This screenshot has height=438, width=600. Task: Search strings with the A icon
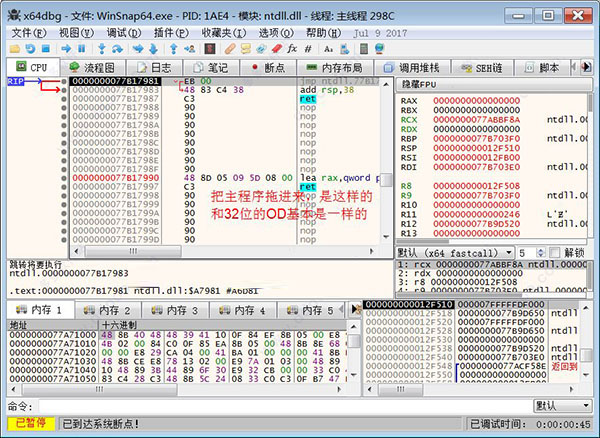click(328, 49)
